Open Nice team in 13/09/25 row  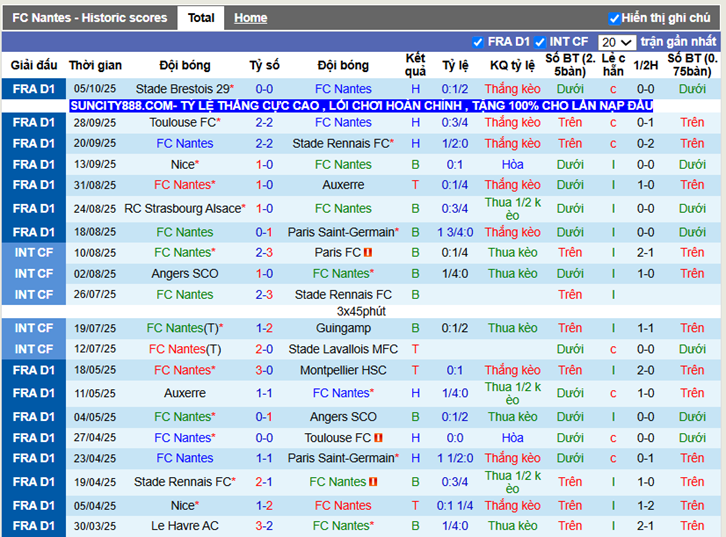183,164
